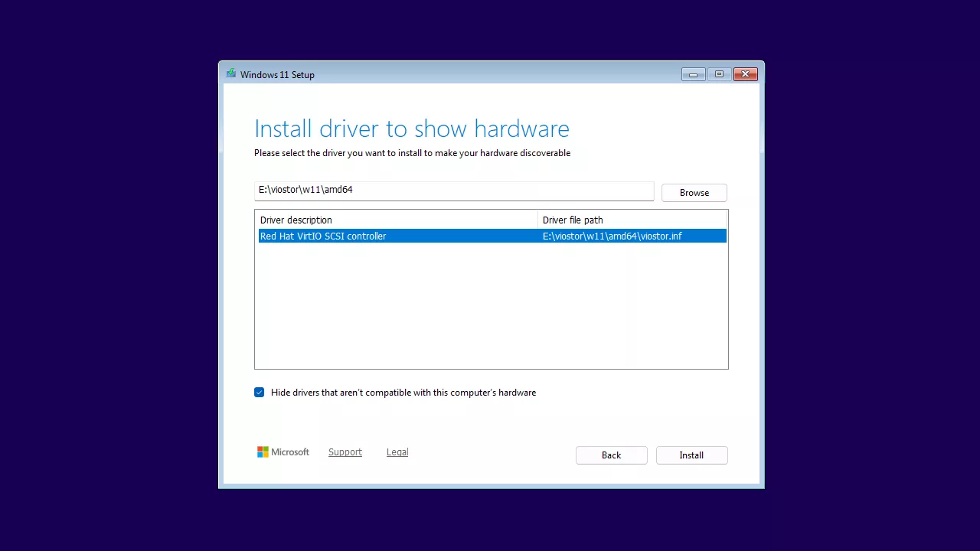Image resolution: width=980 pixels, height=551 pixels.
Task: Maximize the Windows 11 Setup window
Action: 719,73
